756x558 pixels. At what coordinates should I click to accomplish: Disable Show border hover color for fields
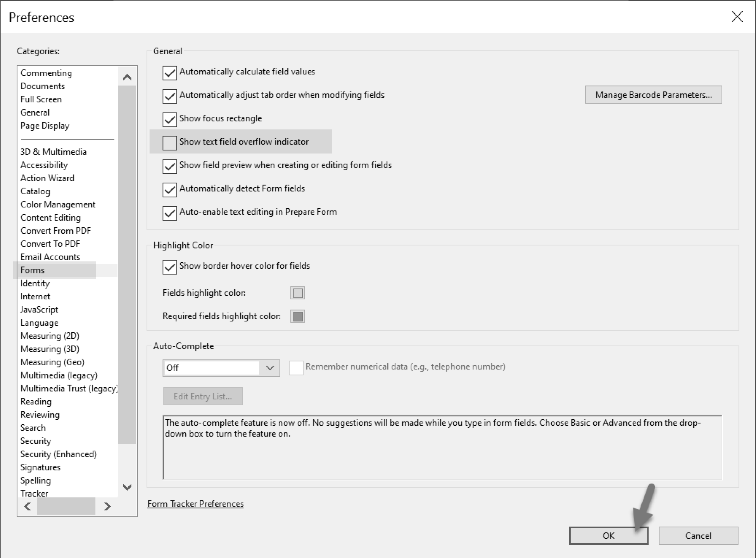tap(170, 267)
